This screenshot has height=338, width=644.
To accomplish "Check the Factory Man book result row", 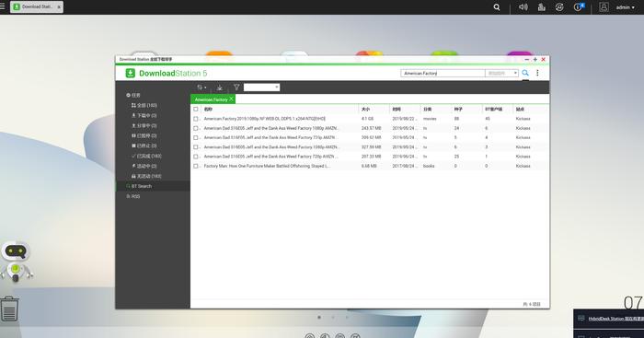I will [x=195, y=166].
